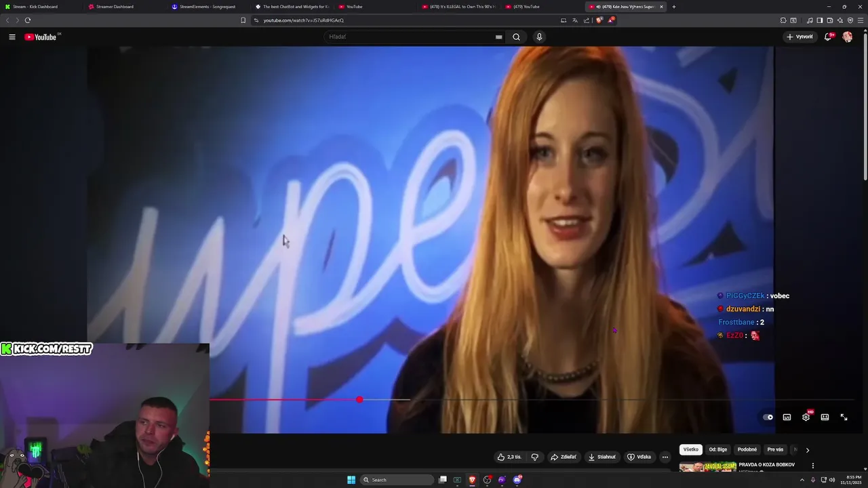Click the gray buffered progress bar segment
This screenshot has width=868, height=488.
[387, 400]
